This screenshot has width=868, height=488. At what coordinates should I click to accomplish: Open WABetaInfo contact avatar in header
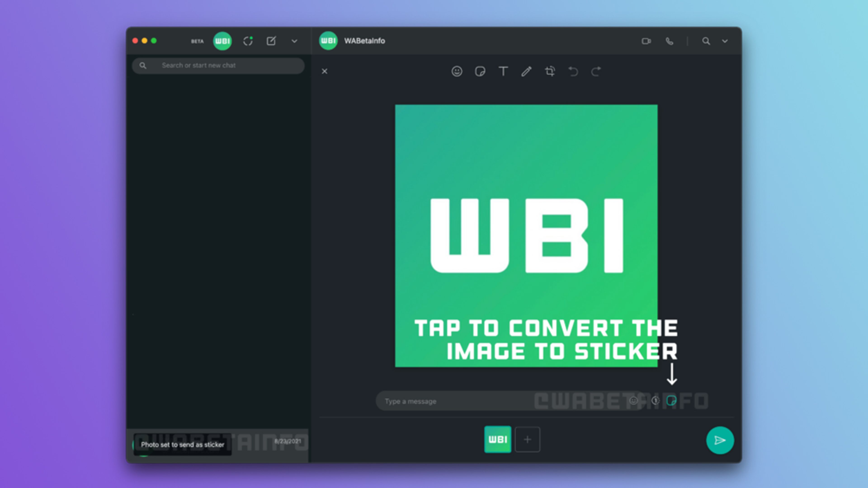coord(328,41)
